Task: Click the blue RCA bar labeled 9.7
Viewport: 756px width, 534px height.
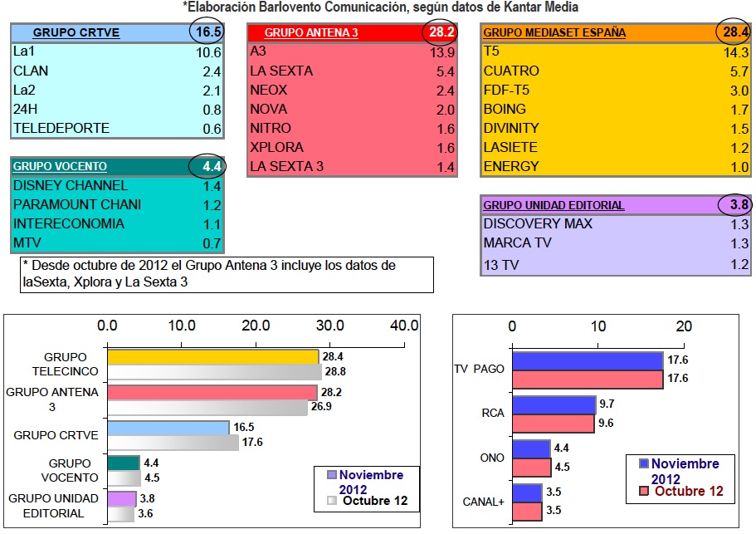Action: click(554, 405)
